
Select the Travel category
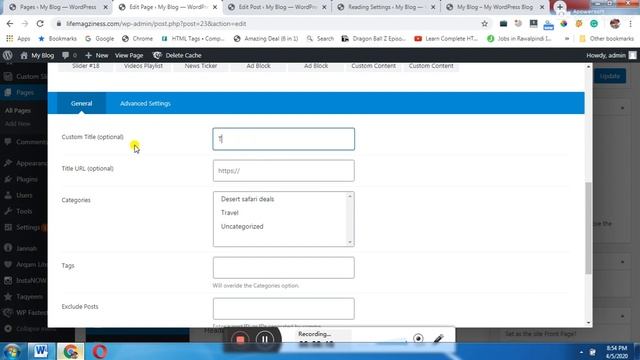(229, 213)
